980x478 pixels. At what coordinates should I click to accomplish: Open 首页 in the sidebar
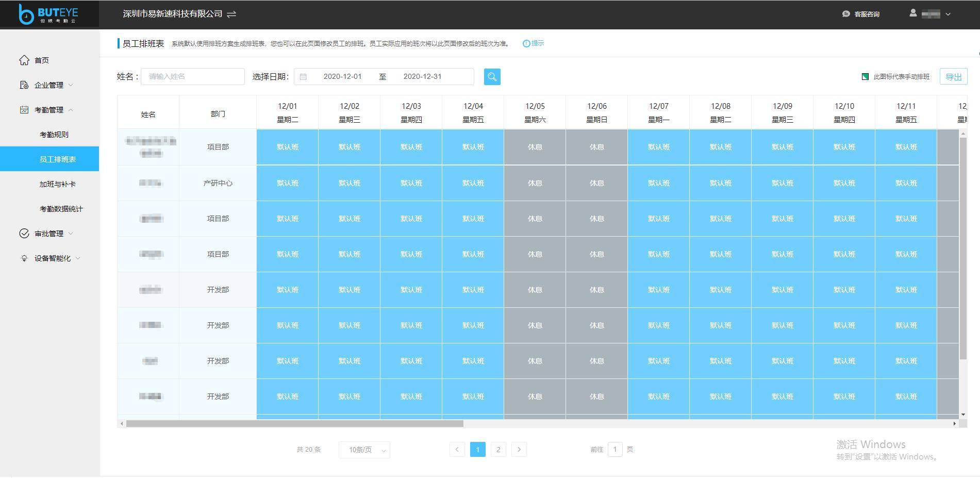point(42,60)
